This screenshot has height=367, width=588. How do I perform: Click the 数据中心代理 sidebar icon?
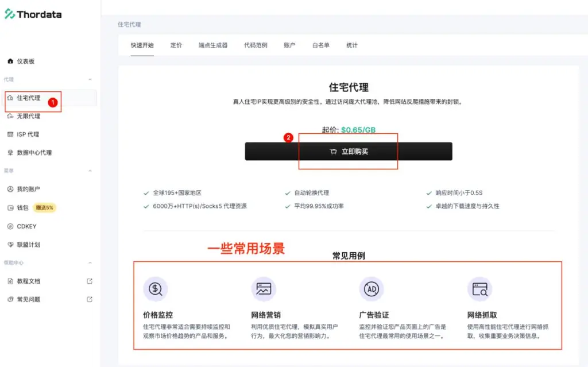(x=10, y=152)
